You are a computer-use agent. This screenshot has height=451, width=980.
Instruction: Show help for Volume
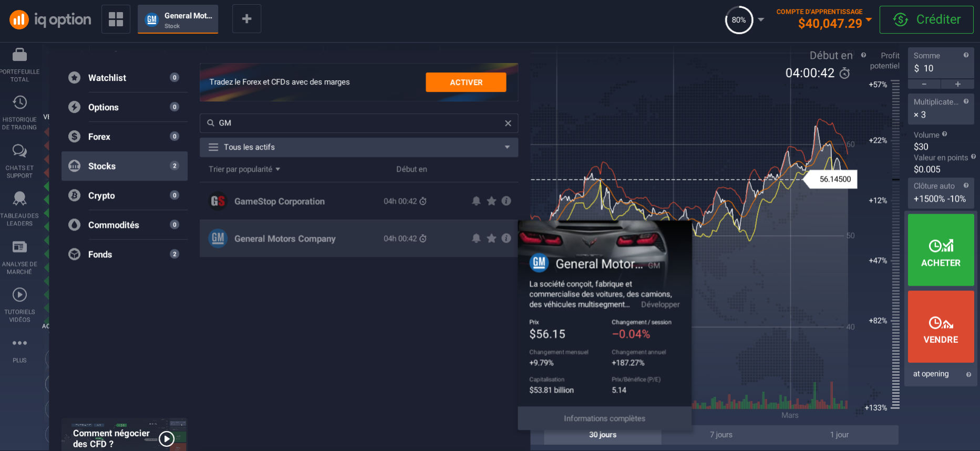944,134
